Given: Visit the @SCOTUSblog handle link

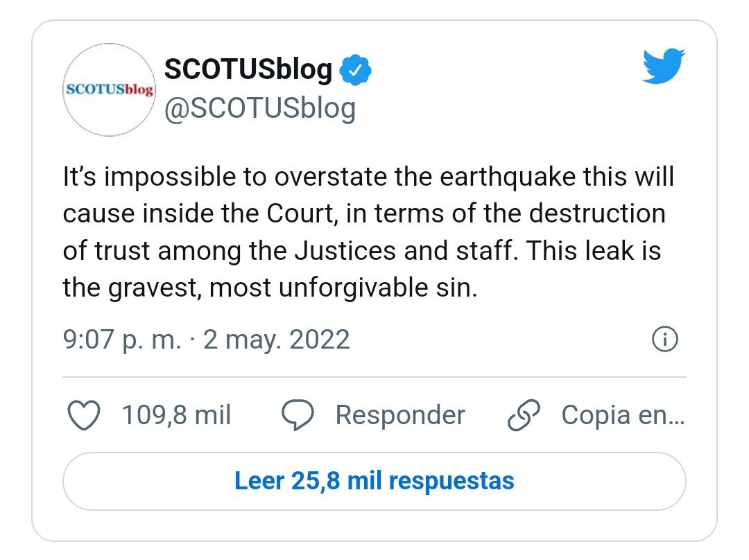Looking at the screenshot, I should click(259, 108).
